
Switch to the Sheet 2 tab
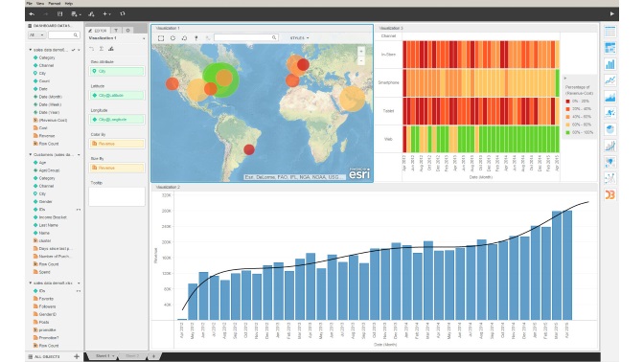click(132, 356)
